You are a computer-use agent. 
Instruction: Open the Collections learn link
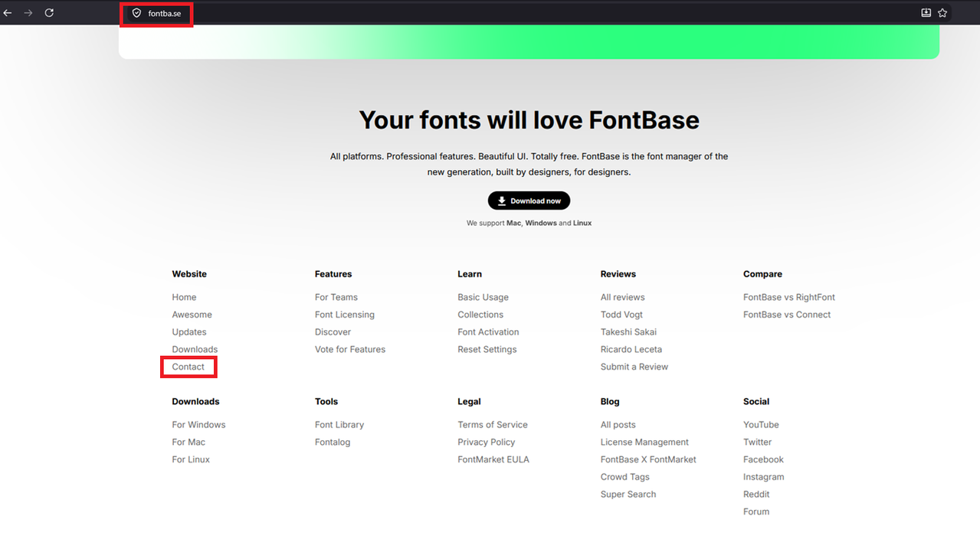pyautogui.click(x=480, y=315)
